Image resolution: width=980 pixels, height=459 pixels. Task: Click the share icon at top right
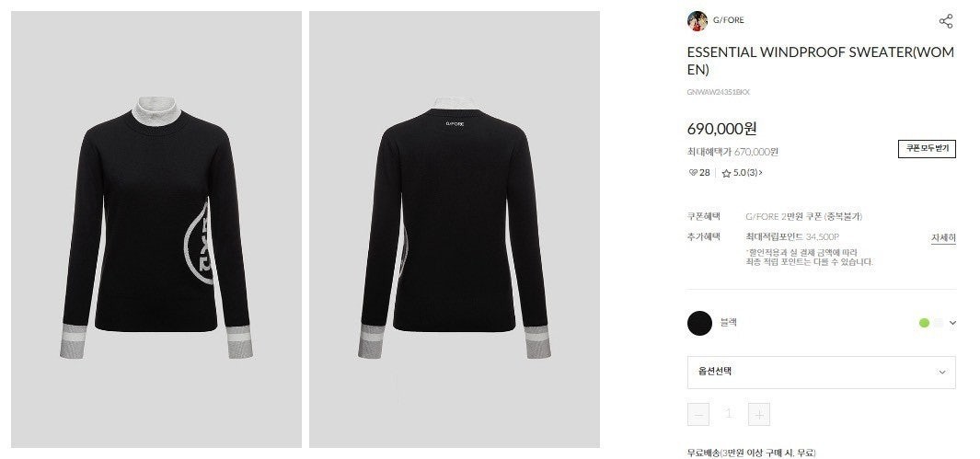(x=946, y=20)
